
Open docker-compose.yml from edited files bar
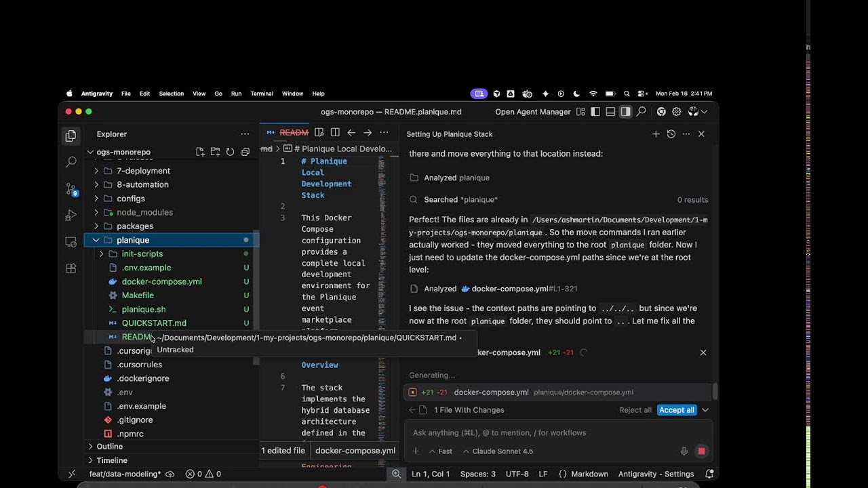[x=355, y=451]
